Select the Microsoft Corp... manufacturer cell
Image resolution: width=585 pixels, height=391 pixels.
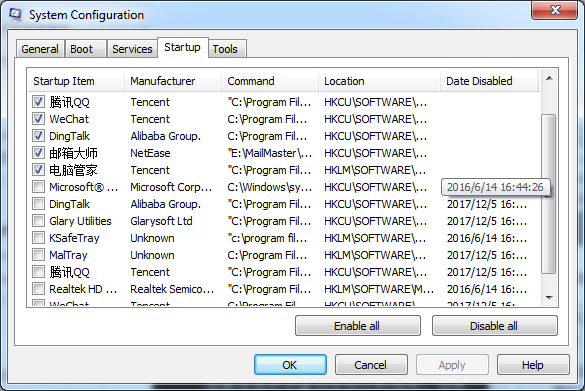(171, 187)
